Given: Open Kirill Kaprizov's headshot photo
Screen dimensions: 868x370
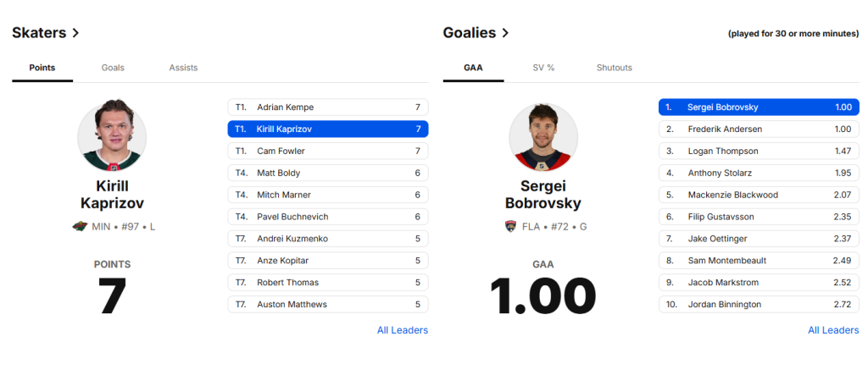Looking at the screenshot, I should point(112,137).
